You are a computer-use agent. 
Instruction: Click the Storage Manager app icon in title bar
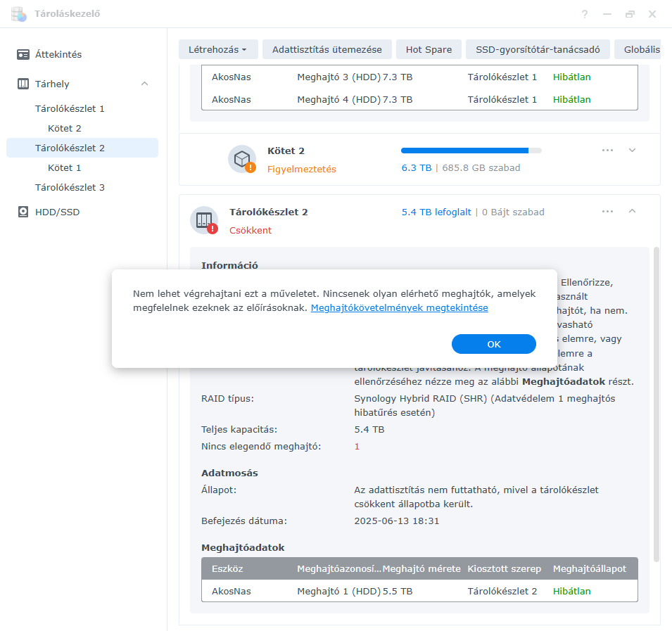point(19,14)
